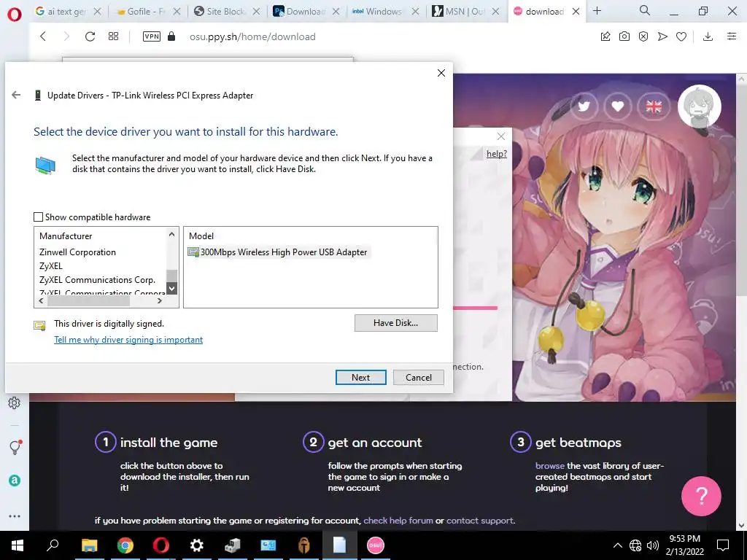Image resolution: width=747 pixels, height=560 pixels.
Task: Close the osu popup panel X
Action: [500, 136]
